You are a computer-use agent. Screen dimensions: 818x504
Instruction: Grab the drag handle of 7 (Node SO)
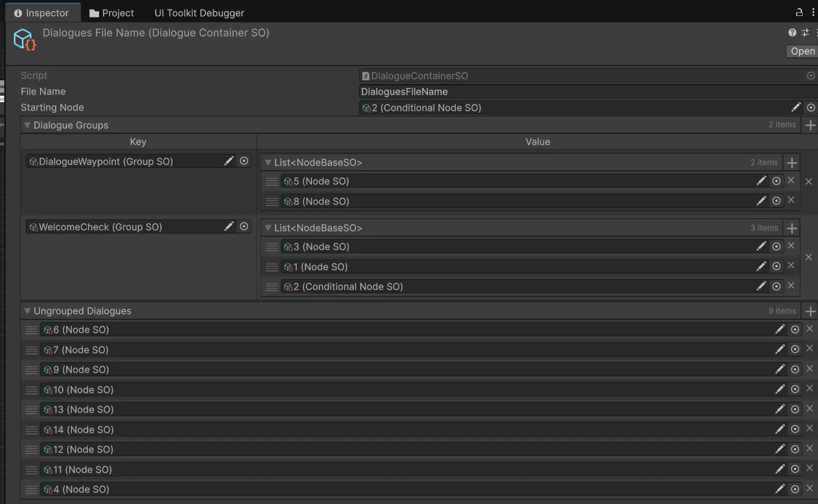31,350
